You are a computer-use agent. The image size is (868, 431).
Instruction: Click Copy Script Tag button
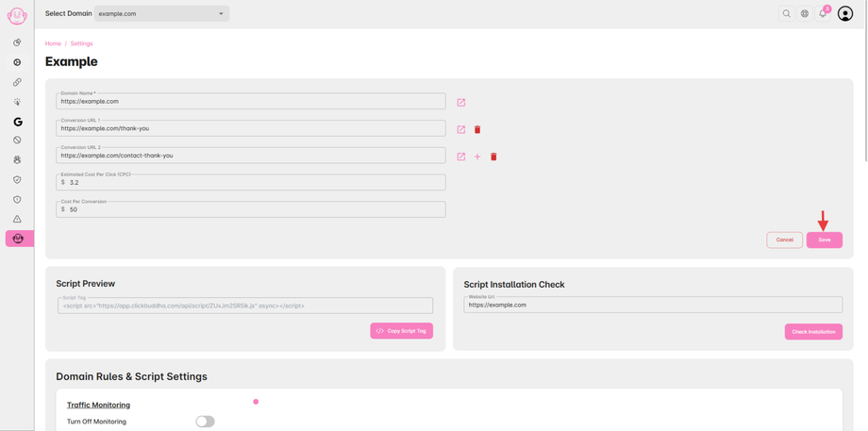pos(401,331)
